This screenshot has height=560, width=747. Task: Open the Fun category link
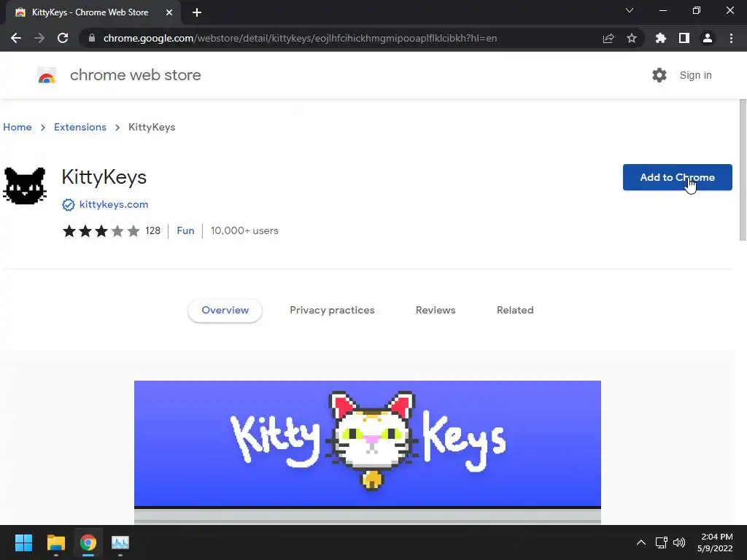click(x=185, y=231)
